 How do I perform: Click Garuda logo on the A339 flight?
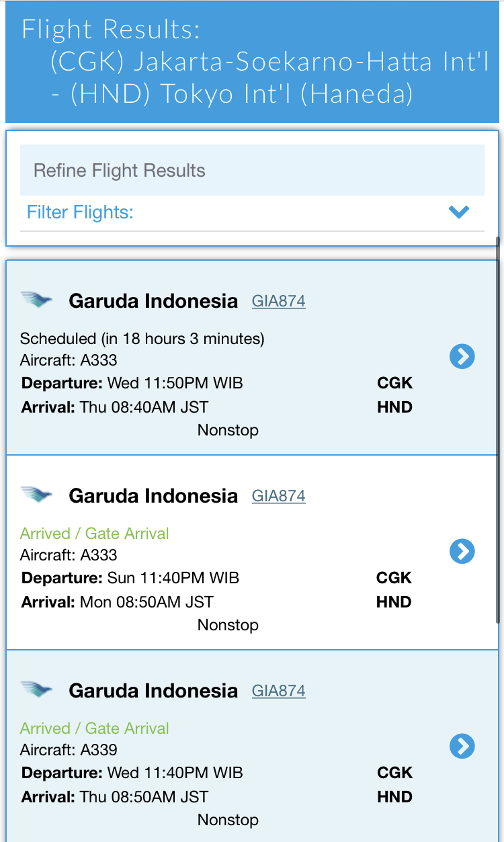pyautogui.click(x=36, y=689)
